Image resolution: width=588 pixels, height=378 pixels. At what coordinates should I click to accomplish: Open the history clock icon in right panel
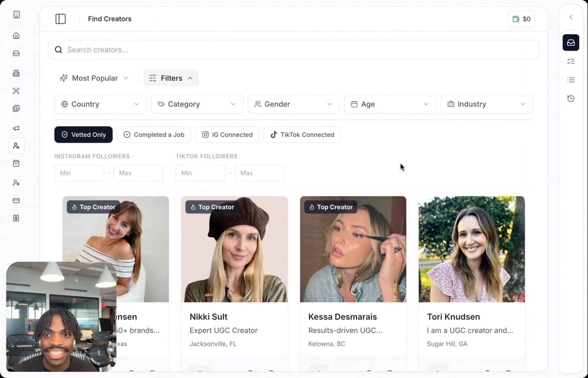pyautogui.click(x=571, y=99)
